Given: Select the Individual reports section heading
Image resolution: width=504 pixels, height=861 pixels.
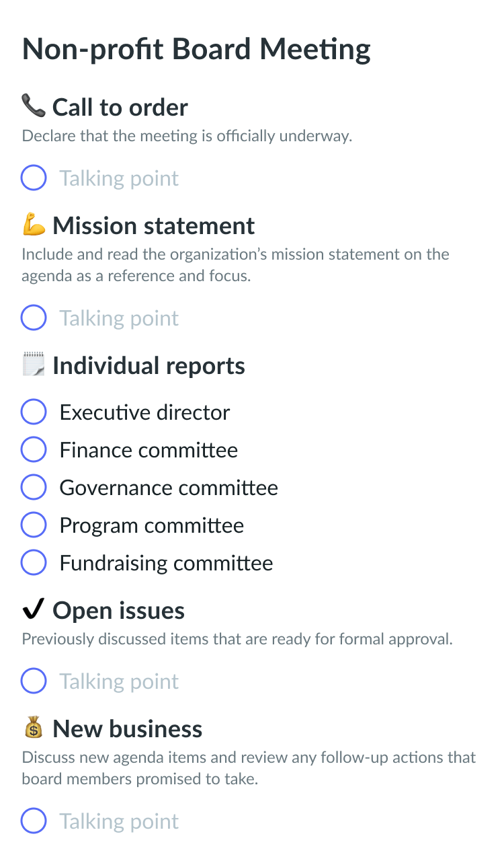Looking at the screenshot, I should coord(149,366).
